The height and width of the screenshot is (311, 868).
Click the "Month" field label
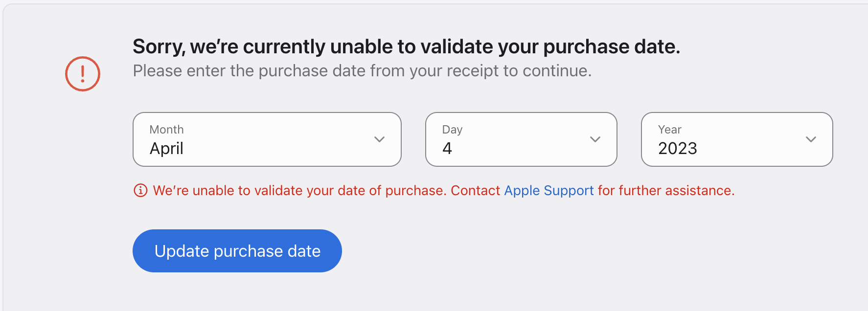pos(167,130)
